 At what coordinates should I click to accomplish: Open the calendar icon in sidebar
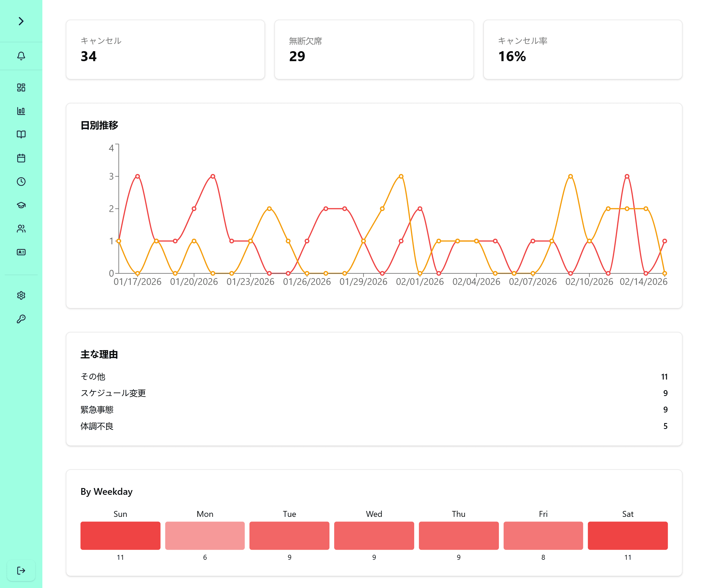point(21,158)
